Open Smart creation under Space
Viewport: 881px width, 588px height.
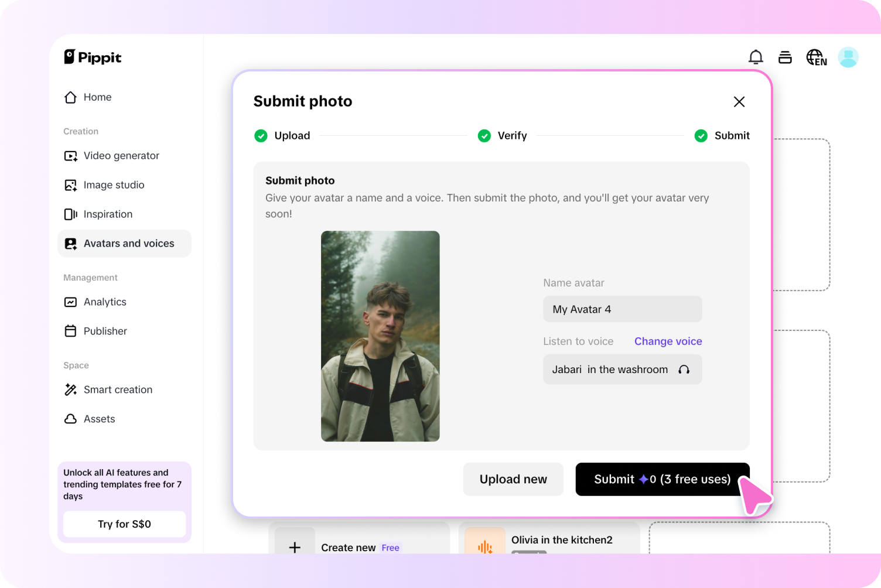point(118,389)
